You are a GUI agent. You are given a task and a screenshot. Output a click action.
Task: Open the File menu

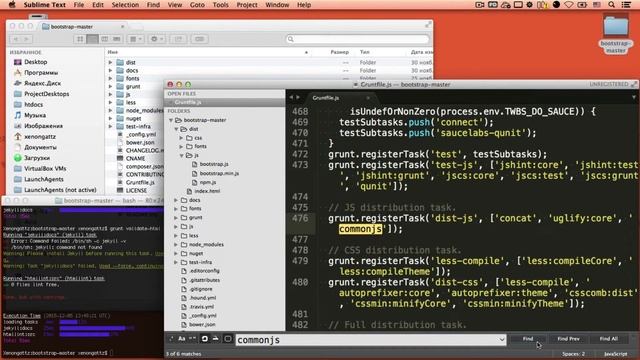(x=79, y=5)
